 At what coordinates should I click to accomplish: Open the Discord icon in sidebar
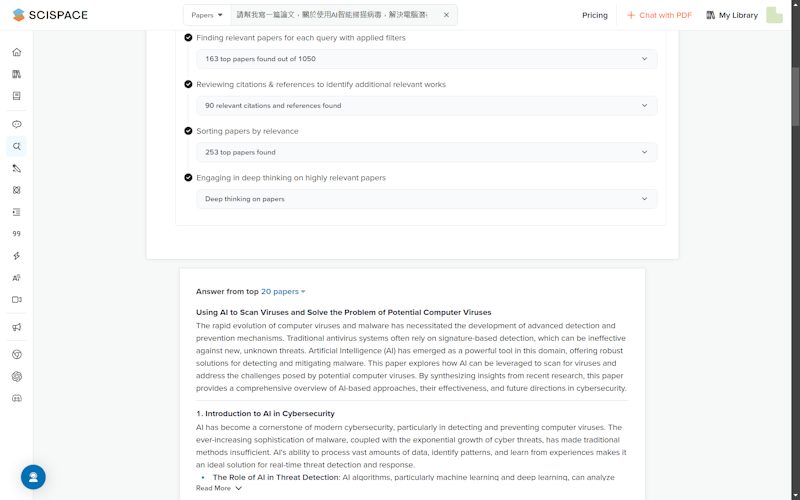click(x=16, y=398)
